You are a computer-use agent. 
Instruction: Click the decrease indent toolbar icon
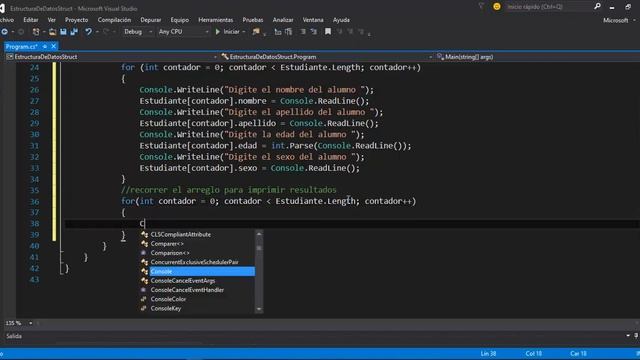click(x=278, y=31)
